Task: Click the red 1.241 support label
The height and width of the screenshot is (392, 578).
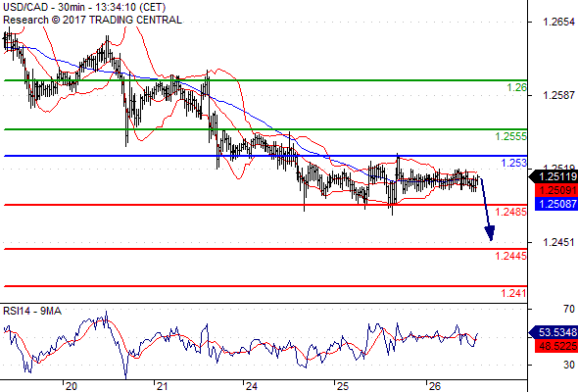Action: coord(514,294)
